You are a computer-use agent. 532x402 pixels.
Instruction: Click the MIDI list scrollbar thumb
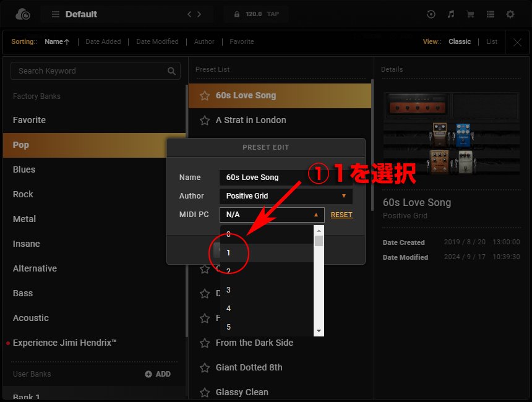(319, 241)
